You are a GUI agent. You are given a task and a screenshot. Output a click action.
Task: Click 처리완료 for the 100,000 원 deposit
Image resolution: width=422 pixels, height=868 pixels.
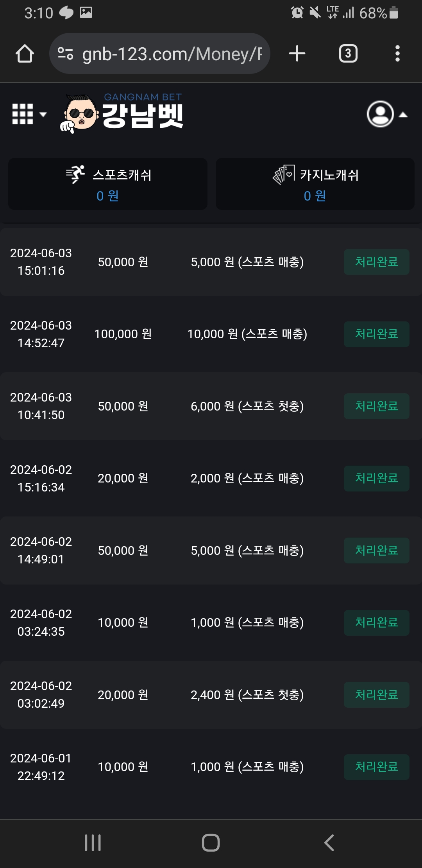[376, 334]
